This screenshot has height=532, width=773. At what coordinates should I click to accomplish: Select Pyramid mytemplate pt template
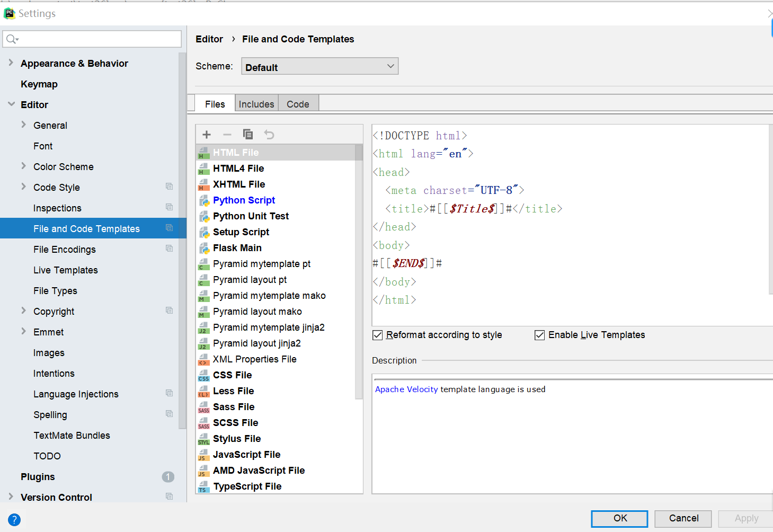pyautogui.click(x=262, y=264)
